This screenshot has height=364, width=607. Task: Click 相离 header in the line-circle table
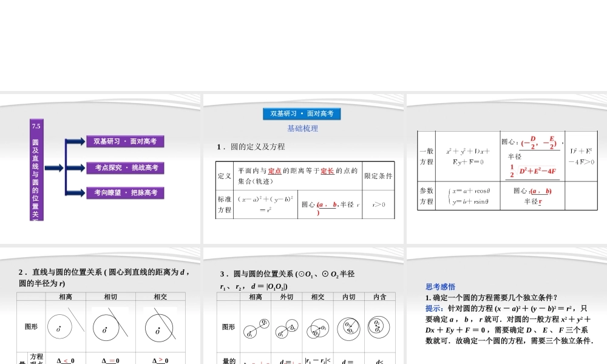66,297
